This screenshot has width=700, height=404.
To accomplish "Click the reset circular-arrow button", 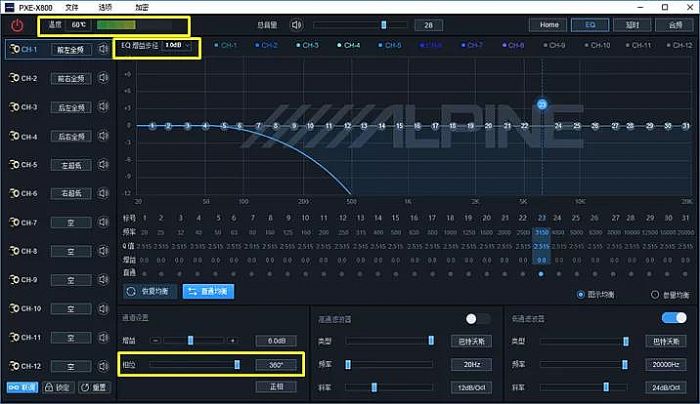I will 94,387.
